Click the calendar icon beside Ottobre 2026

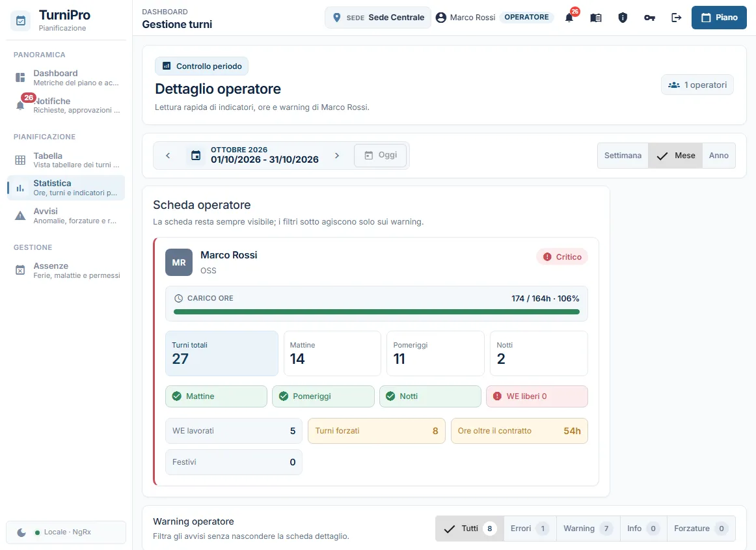[x=196, y=156]
